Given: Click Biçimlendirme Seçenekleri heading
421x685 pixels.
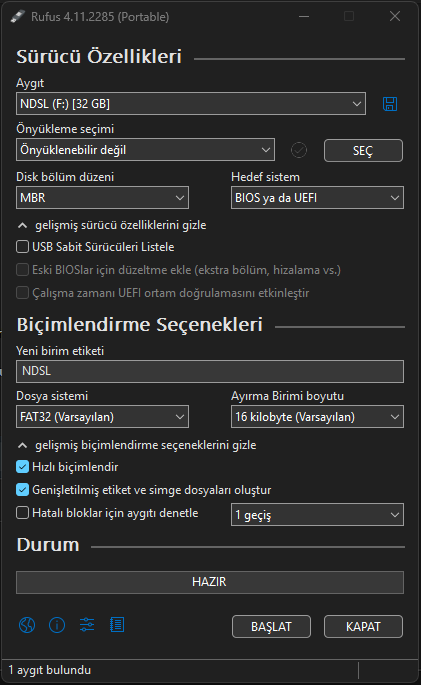Looking at the screenshot, I should coord(140,325).
